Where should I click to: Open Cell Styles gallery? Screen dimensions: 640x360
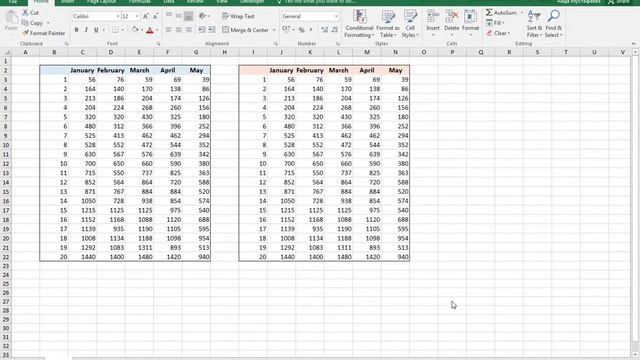410,24
